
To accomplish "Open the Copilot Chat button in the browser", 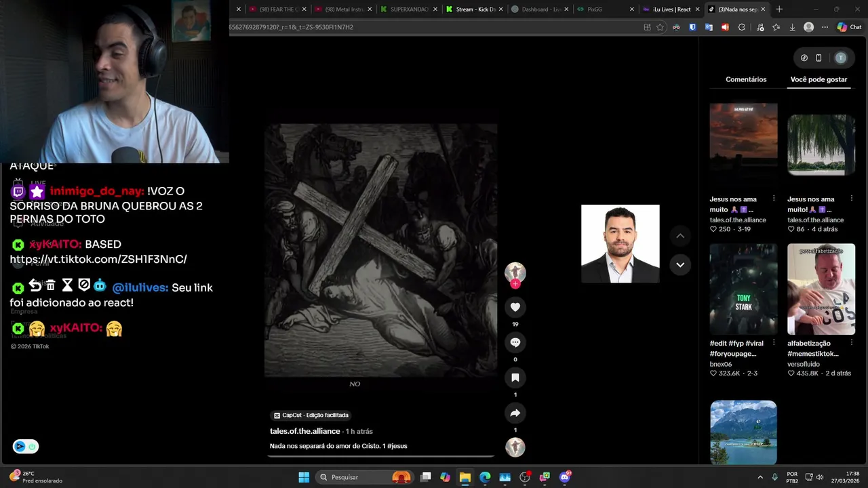I will [849, 27].
